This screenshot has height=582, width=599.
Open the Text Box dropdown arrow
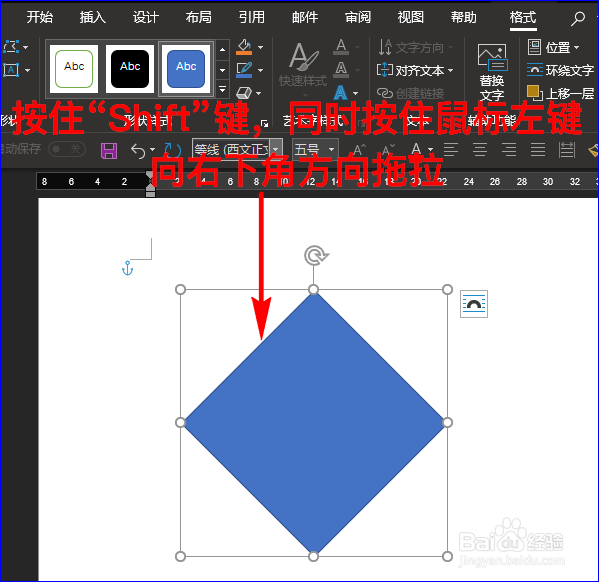coord(27,70)
